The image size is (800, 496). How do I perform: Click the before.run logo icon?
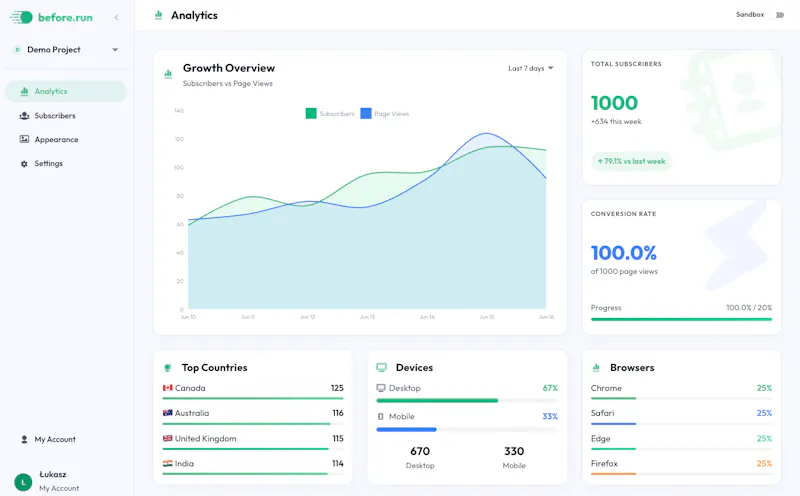(x=21, y=17)
